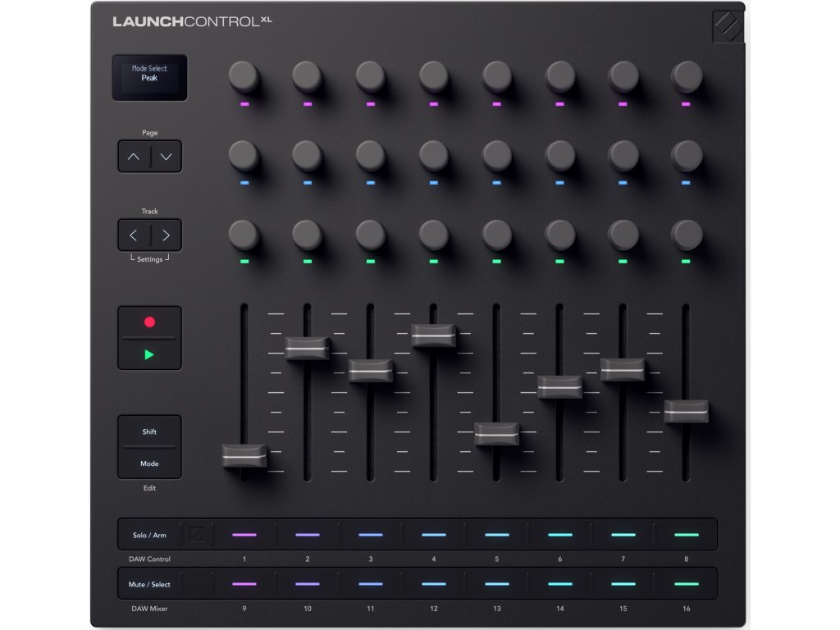The image size is (840, 630).
Task: Toggle the Mute / Select button
Action: [149, 584]
